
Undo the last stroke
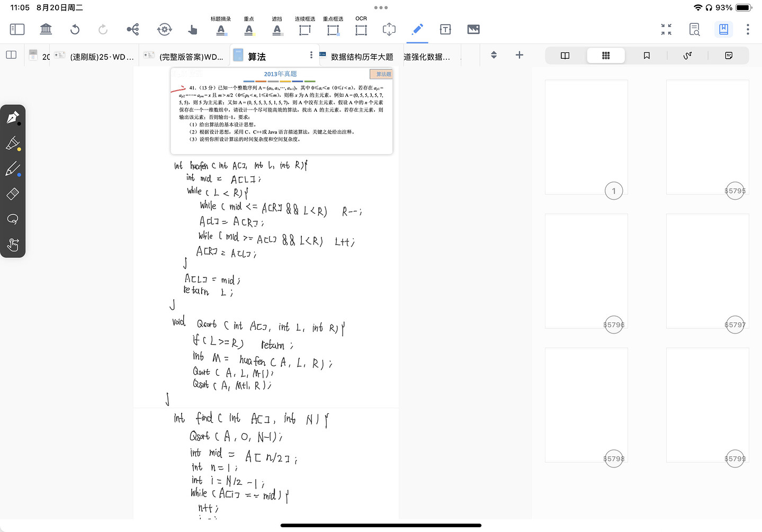coord(75,29)
